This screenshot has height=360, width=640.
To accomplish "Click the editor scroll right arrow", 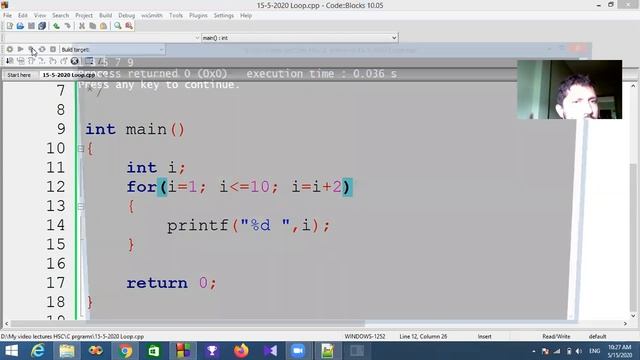I will point(625,323).
